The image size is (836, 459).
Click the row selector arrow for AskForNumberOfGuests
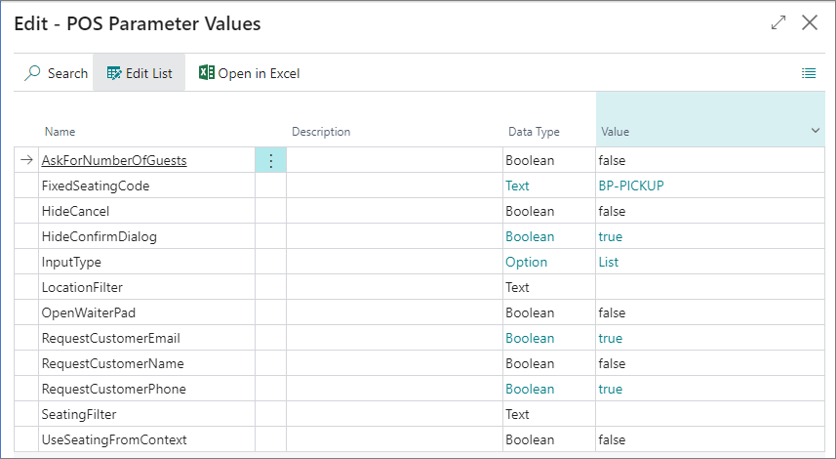tap(27, 160)
